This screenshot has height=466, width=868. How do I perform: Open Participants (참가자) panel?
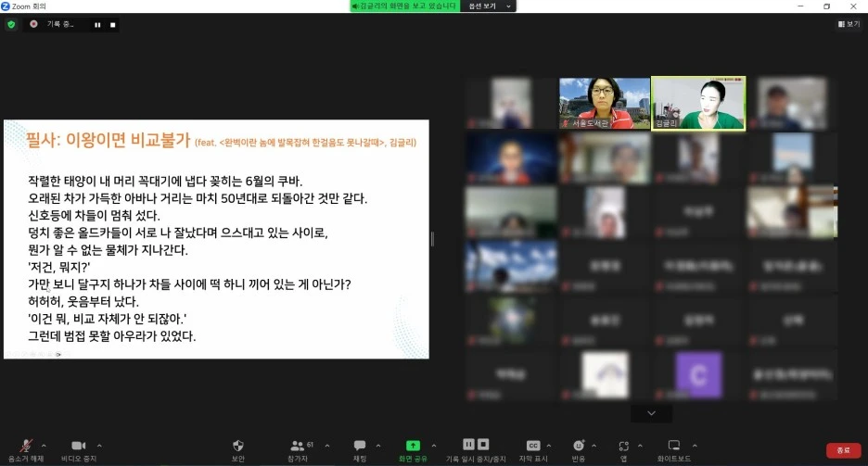(298, 450)
